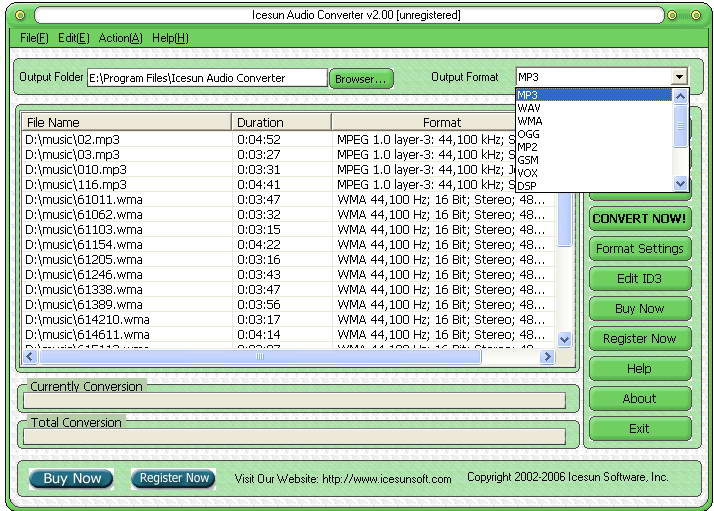Click the Total Conversion progress bar
714x511 pixels.
tap(294, 437)
